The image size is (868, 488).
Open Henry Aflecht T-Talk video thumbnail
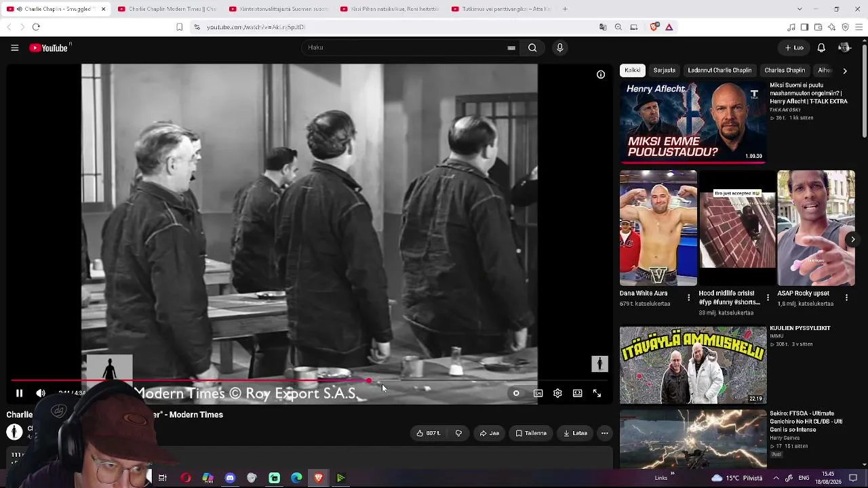[693, 123]
